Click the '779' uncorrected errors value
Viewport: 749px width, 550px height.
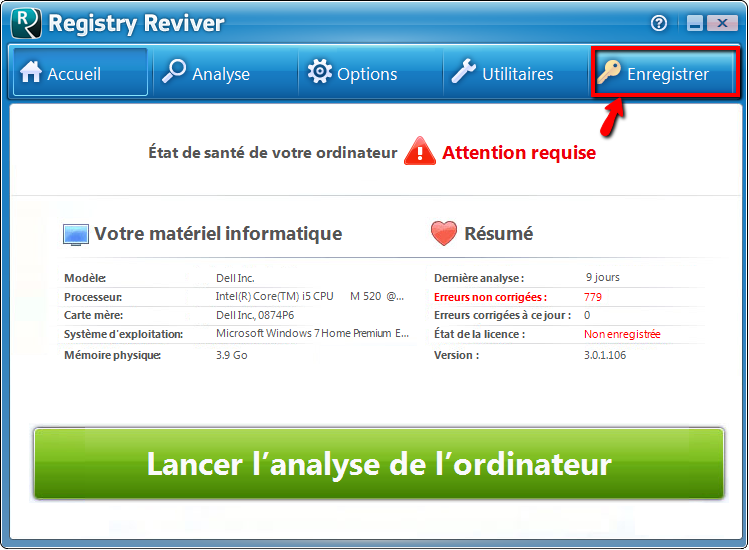coord(593,297)
